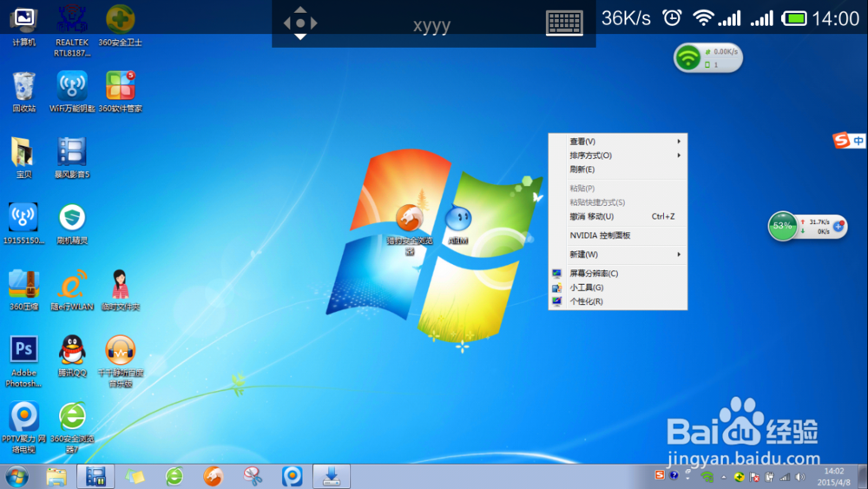
Task: Launch 刷机精灵 desktop icon
Action: [72, 224]
